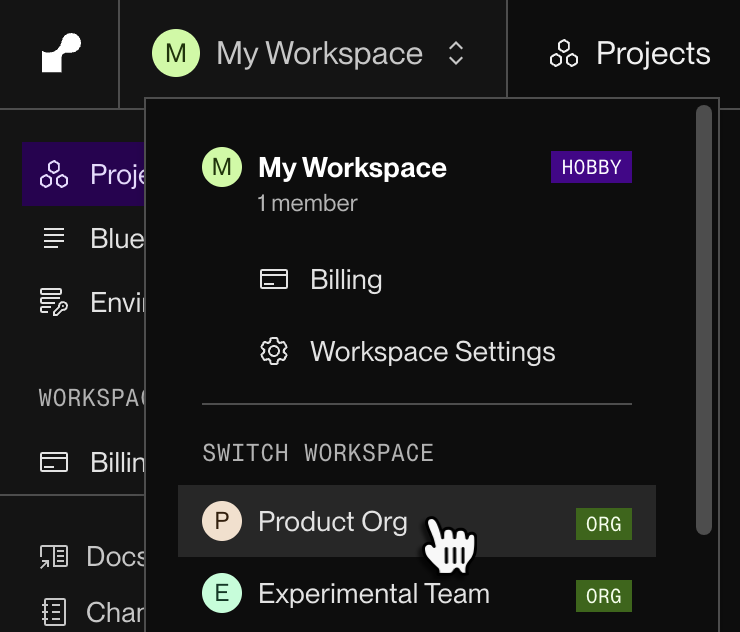Viewport: 740px width, 632px height.
Task: Click the HOBBY plan badge
Action: pos(591,167)
